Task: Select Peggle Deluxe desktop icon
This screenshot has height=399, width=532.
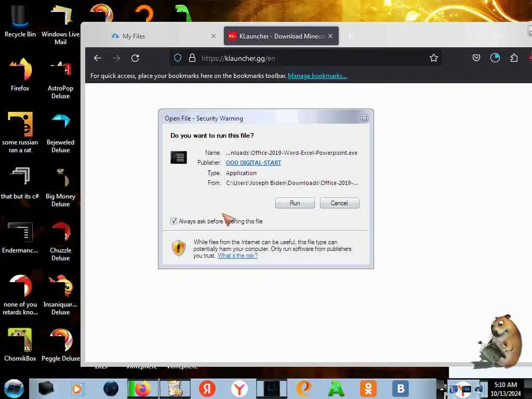Action: [60, 344]
